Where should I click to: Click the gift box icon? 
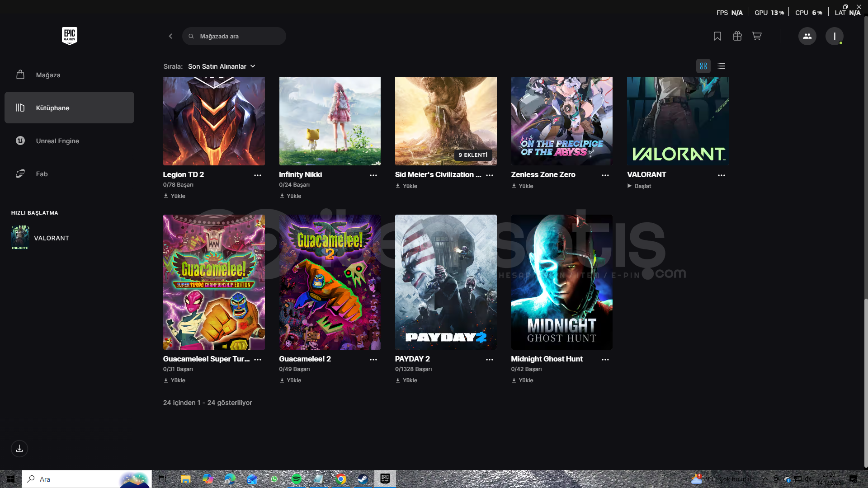point(737,36)
